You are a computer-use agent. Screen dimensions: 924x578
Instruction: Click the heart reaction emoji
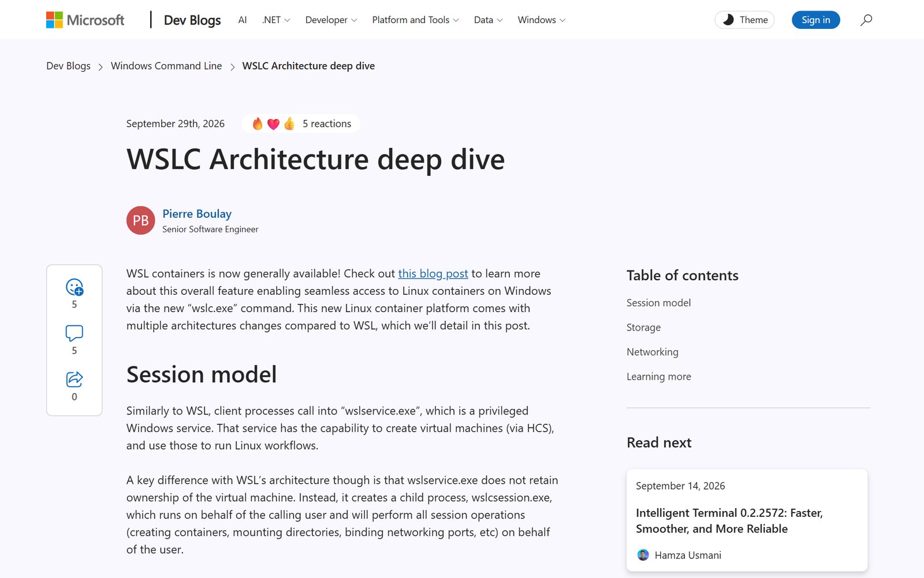(273, 124)
